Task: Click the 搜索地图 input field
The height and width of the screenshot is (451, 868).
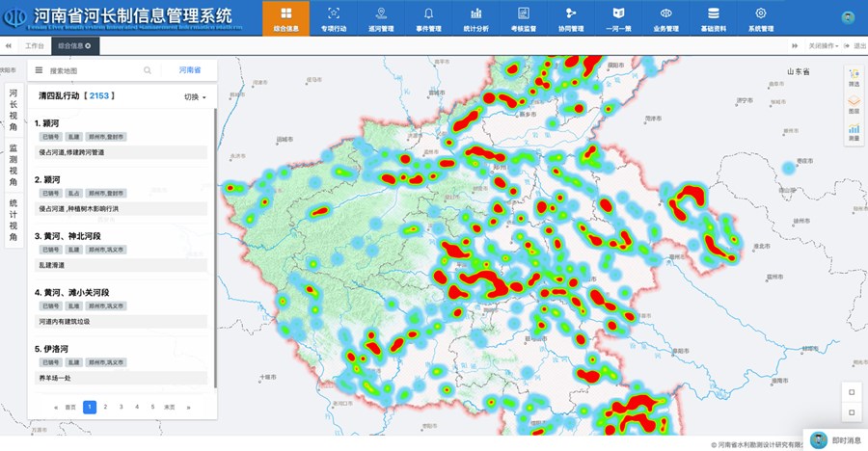Action: (x=92, y=70)
